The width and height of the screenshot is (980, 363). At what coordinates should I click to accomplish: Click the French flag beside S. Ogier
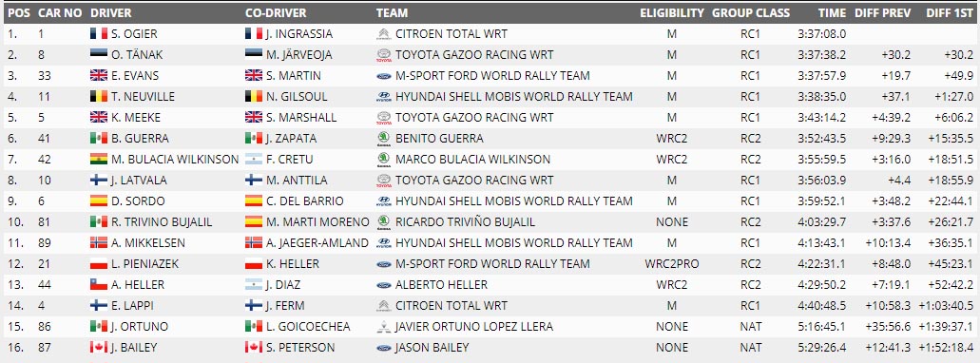tap(99, 34)
